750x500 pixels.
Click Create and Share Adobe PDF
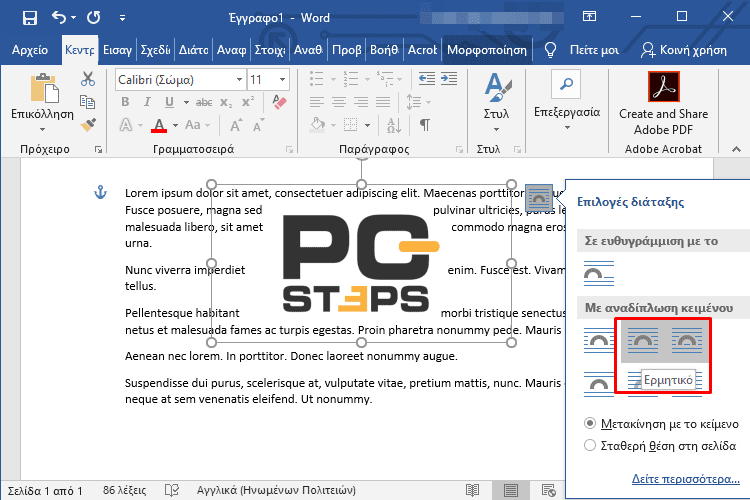pos(663,103)
